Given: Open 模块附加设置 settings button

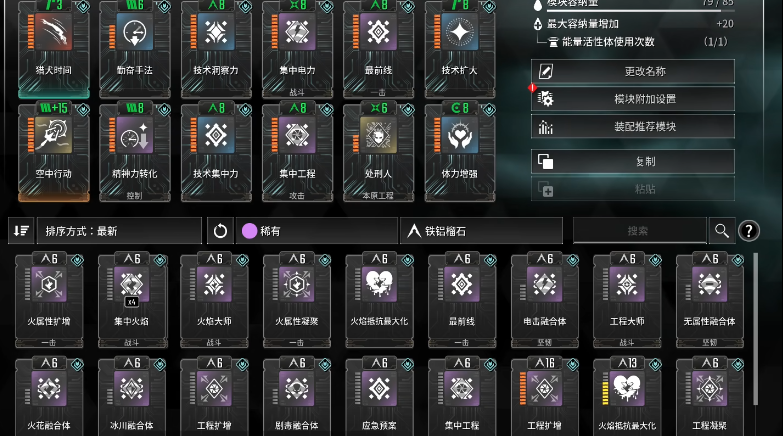Looking at the screenshot, I should coord(633,99).
